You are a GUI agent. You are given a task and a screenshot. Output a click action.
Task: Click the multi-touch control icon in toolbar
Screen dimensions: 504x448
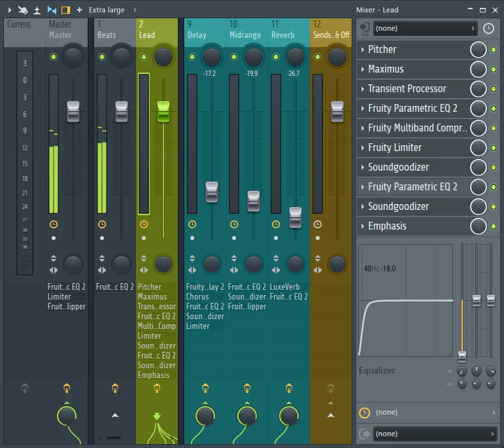(x=23, y=10)
